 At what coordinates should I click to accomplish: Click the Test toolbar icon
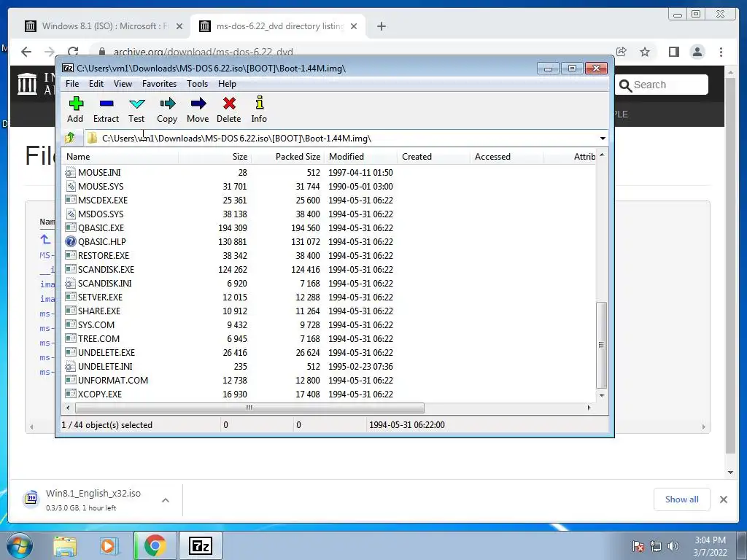click(136, 104)
